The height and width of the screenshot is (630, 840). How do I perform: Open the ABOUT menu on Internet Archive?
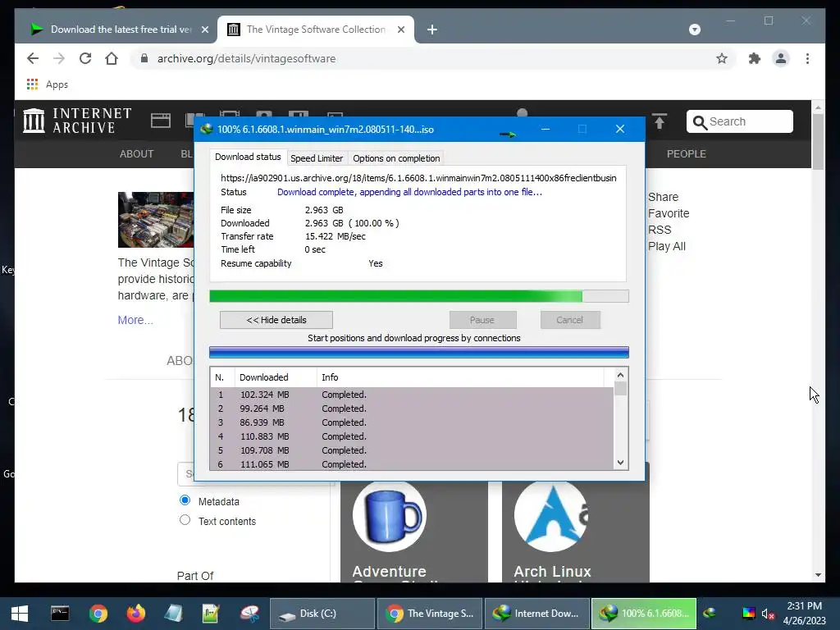coord(136,153)
